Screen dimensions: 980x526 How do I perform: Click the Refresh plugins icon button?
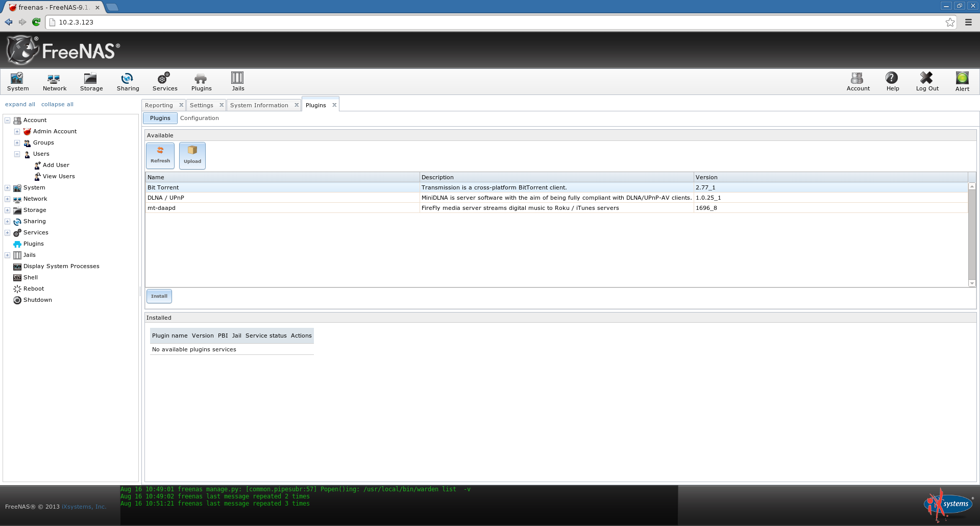click(x=160, y=155)
